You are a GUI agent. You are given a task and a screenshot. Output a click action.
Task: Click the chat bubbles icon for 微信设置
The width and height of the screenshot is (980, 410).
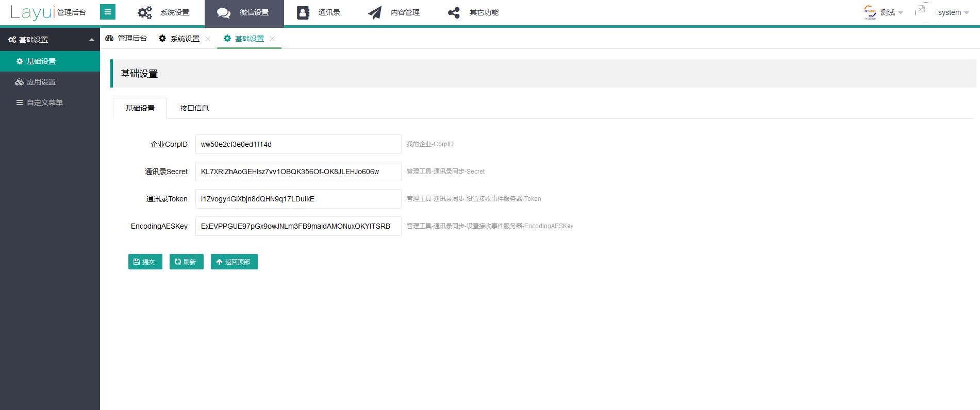point(224,13)
